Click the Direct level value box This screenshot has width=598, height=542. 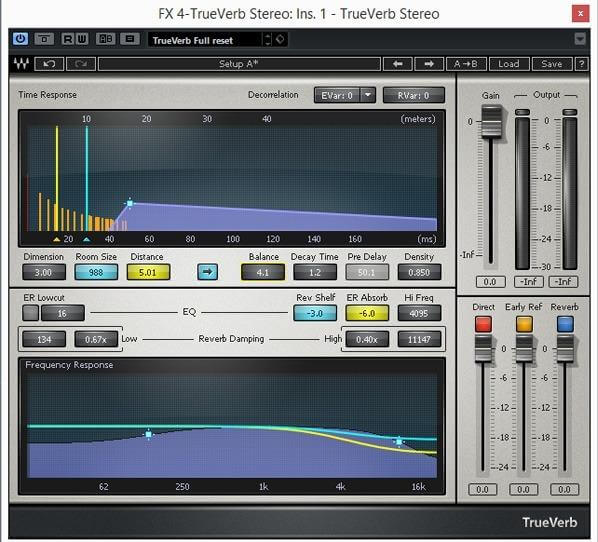(482, 489)
